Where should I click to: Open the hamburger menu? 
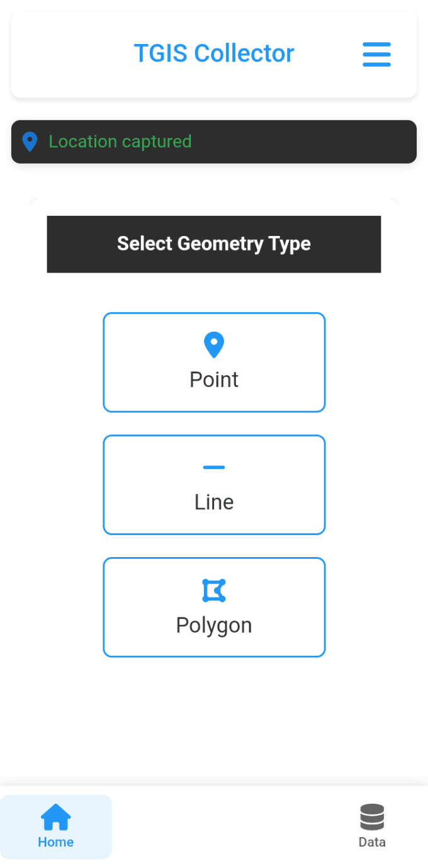(x=376, y=54)
